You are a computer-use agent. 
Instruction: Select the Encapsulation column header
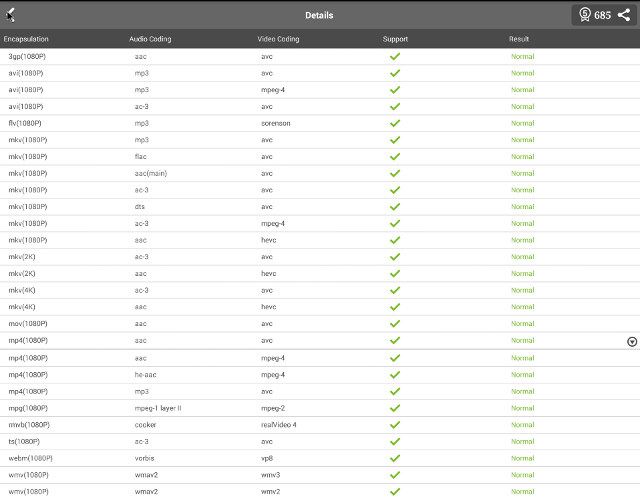pos(26,39)
